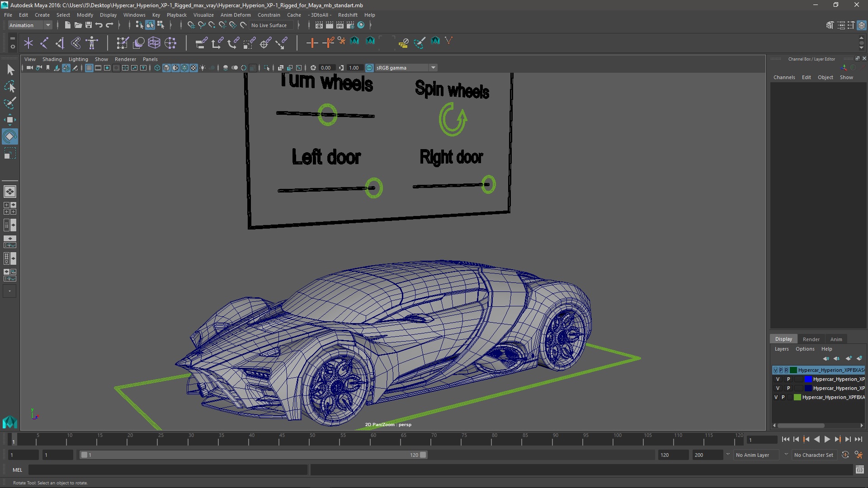
Task: Create a new empty display layer
Action: coord(849,358)
